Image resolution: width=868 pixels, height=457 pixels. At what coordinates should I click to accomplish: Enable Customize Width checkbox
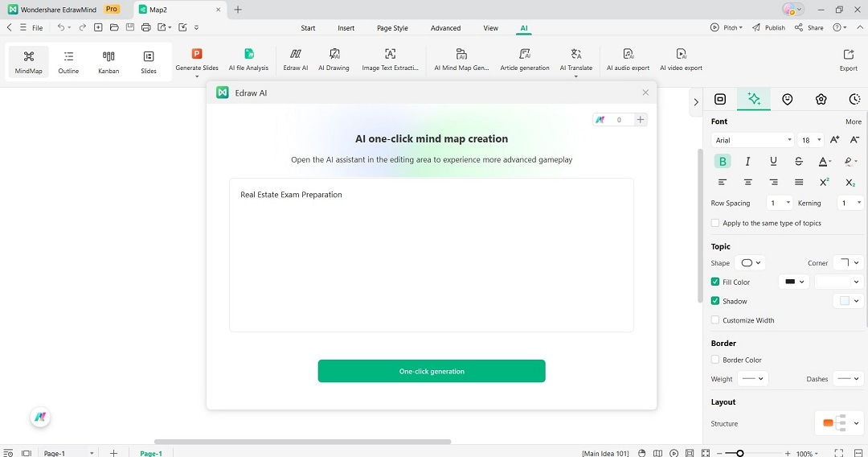pos(715,319)
